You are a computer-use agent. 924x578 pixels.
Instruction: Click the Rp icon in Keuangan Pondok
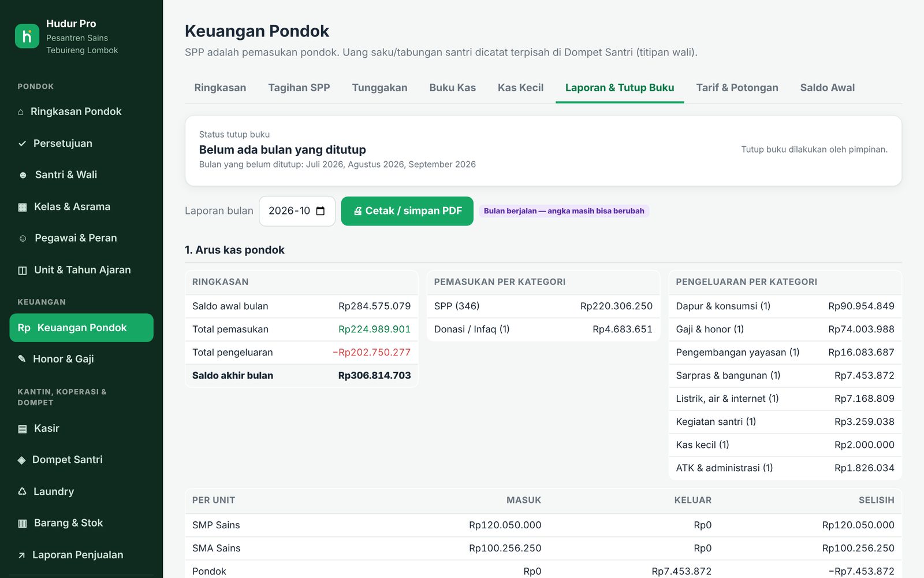(x=24, y=328)
